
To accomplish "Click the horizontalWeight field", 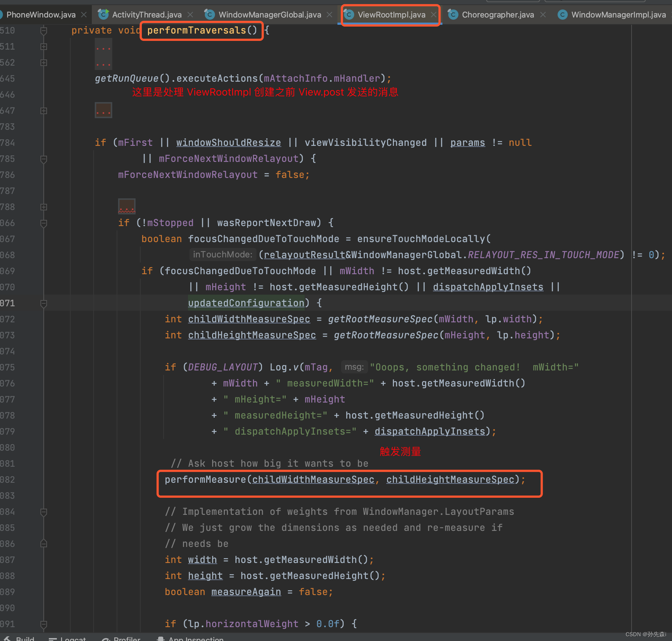I will (252, 624).
